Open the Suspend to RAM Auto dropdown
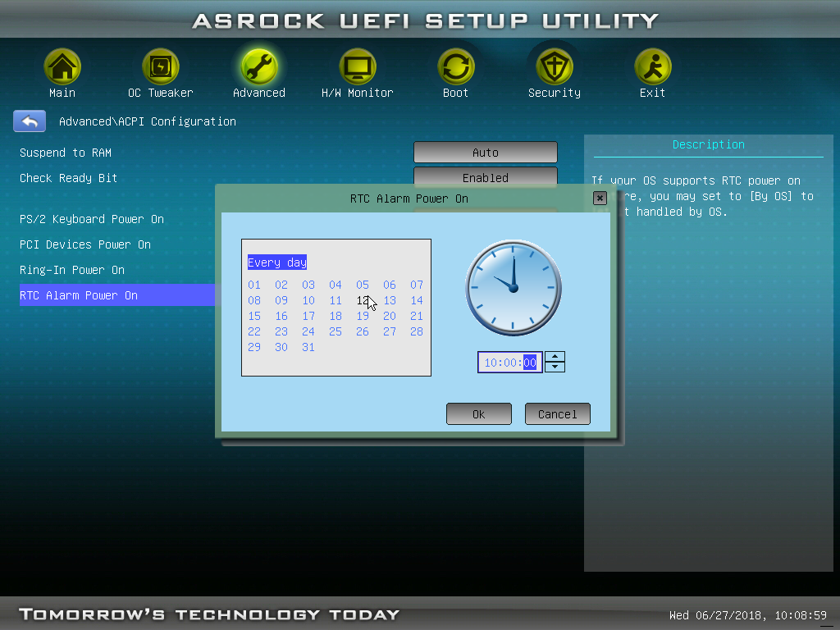 click(x=486, y=152)
